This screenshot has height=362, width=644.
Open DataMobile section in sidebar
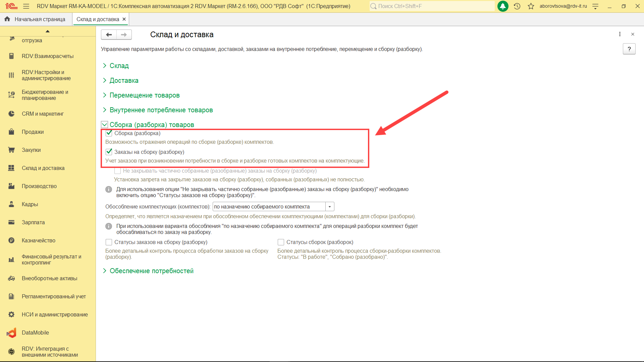pyautogui.click(x=35, y=333)
